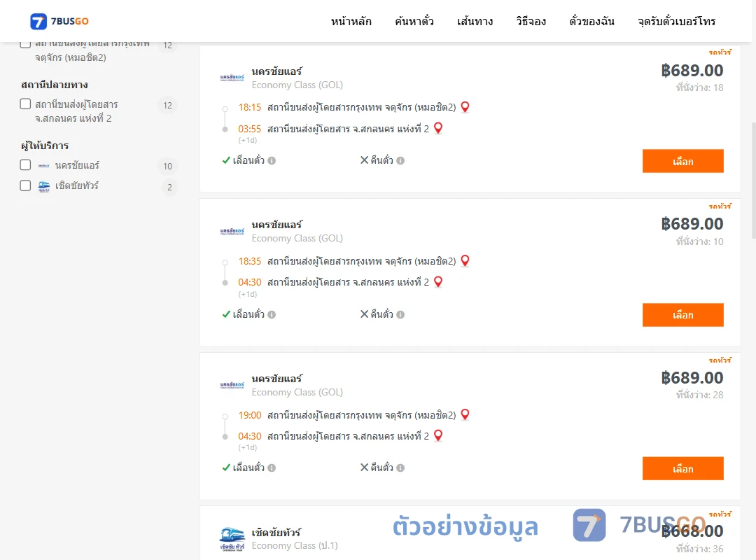Viewport: 756px width, 560px height.
Task: Select the 18:15 trip with เลือก button
Action: 682,161
